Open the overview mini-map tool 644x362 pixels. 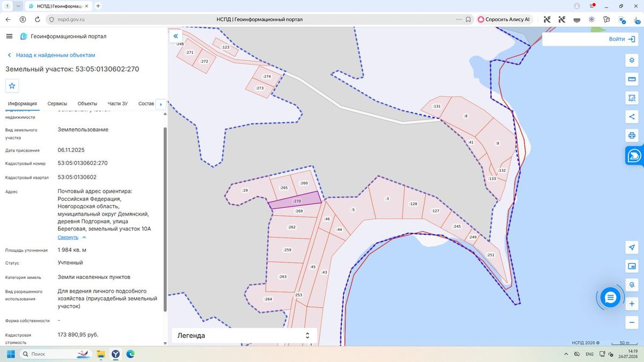point(632,266)
